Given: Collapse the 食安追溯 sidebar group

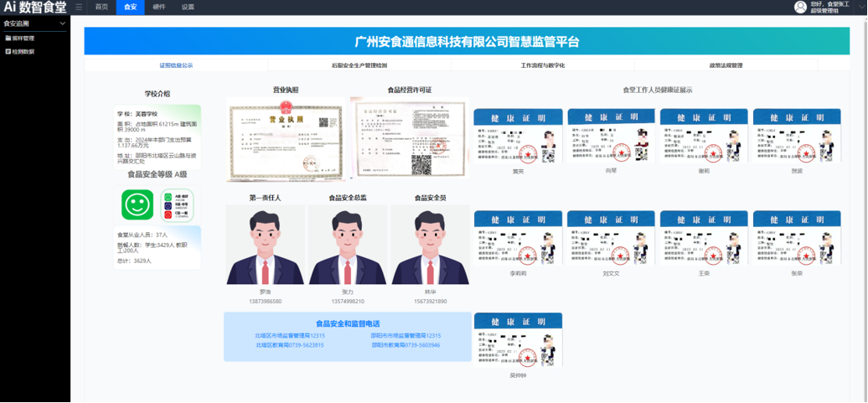Looking at the screenshot, I should point(62,23).
